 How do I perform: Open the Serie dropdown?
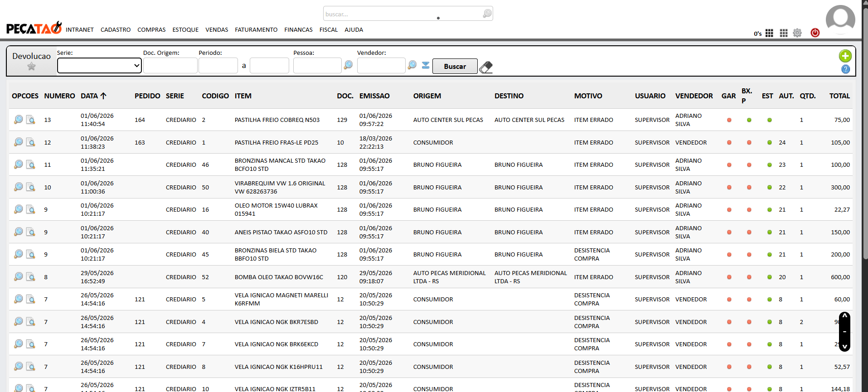(x=99, y=66)
